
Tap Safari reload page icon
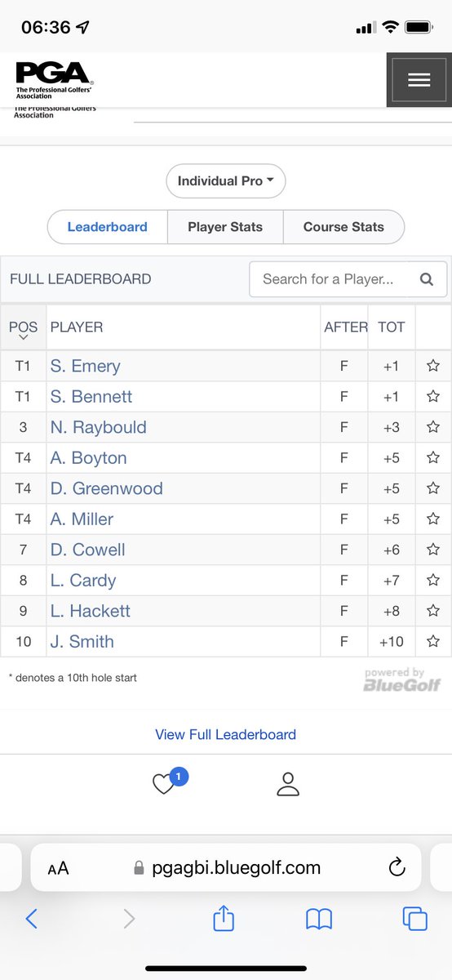tap(397, 867)
